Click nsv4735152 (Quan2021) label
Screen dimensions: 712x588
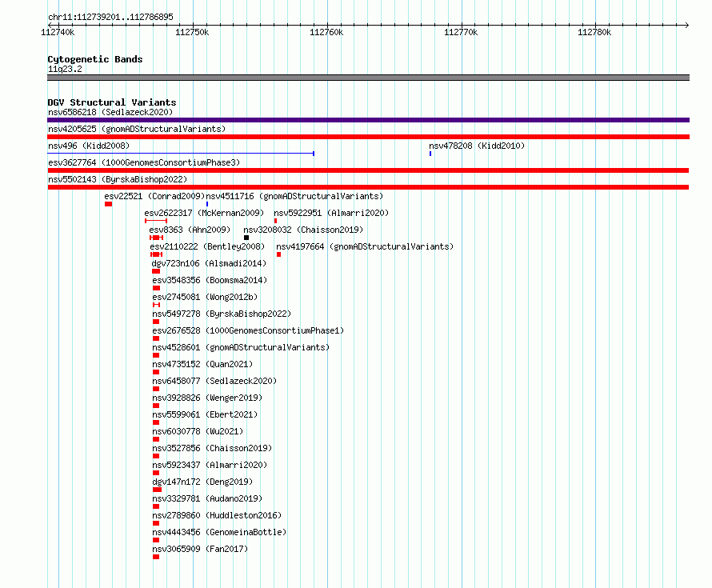[202, 364]
